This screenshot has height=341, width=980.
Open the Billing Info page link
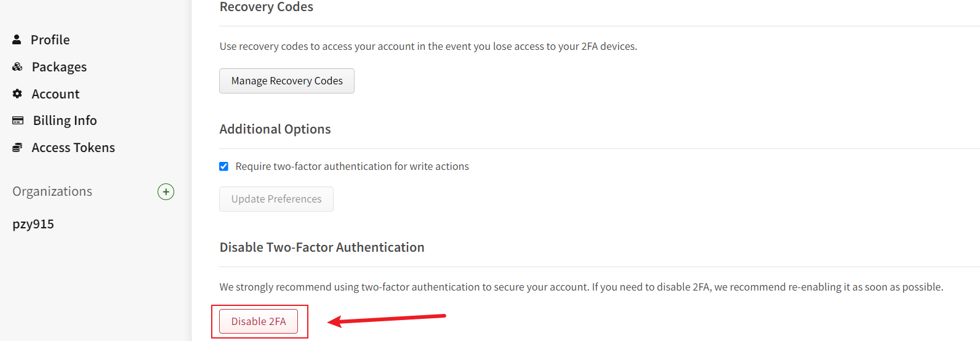point(65,121)
